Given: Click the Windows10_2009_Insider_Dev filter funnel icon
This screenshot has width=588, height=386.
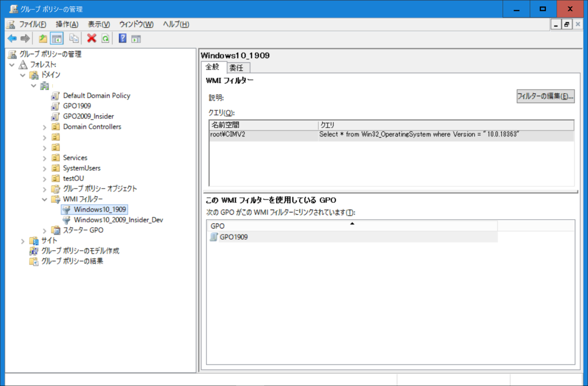Looking at the screenshot, I should pos(67,220).
